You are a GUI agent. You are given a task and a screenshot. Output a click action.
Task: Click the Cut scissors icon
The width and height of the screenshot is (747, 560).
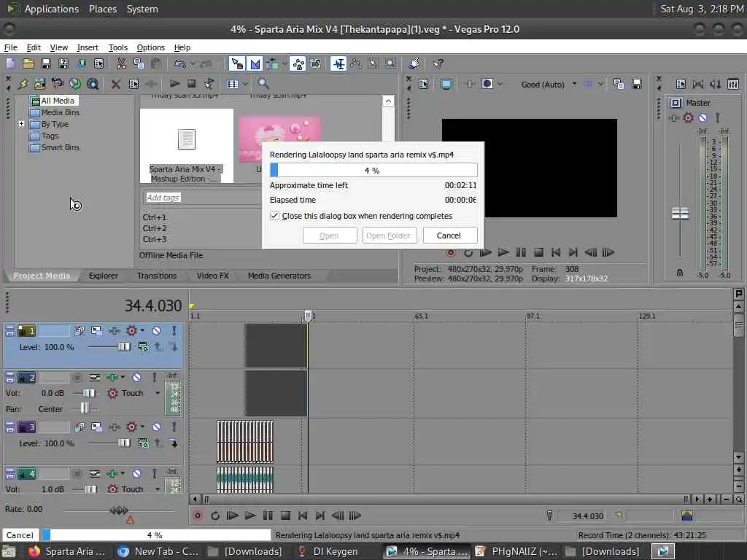(x=122, y=63)
